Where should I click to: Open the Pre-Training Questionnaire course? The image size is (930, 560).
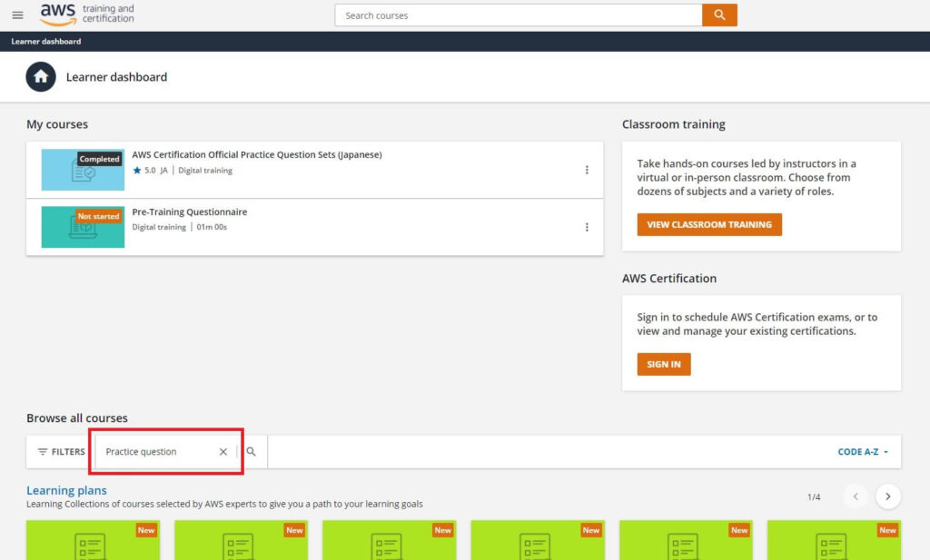190,212
